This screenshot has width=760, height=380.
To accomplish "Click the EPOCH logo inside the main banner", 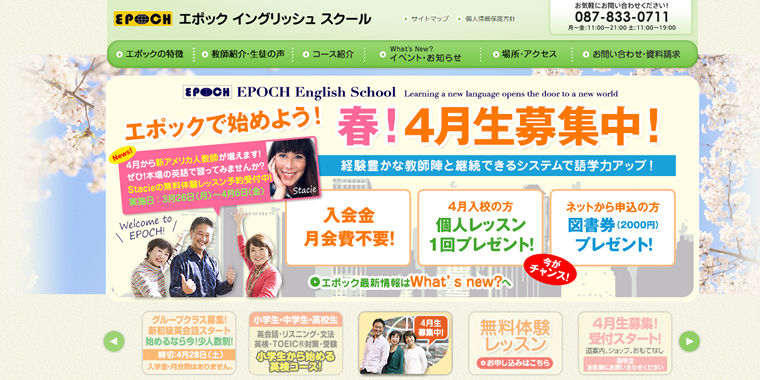I will 207,92.
